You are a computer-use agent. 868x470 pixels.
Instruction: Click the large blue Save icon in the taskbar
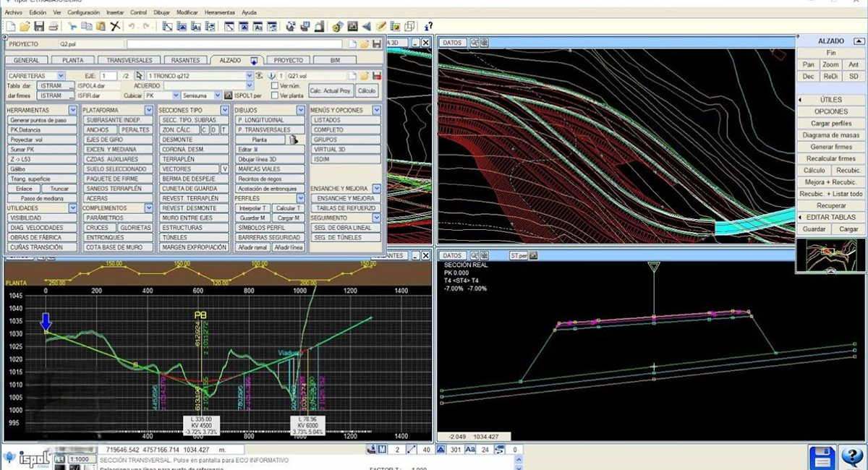[x=824, y=456]
